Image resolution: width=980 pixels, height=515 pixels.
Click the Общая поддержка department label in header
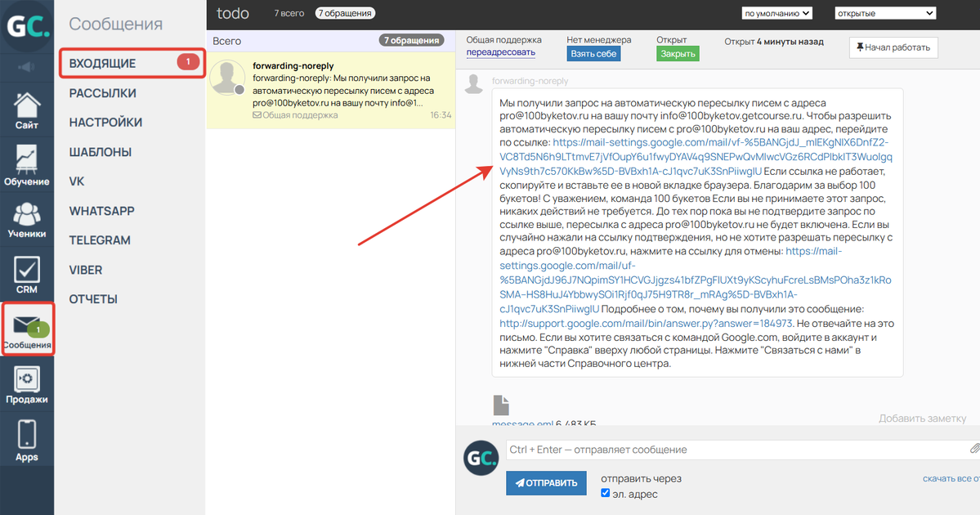pos(503,40)
